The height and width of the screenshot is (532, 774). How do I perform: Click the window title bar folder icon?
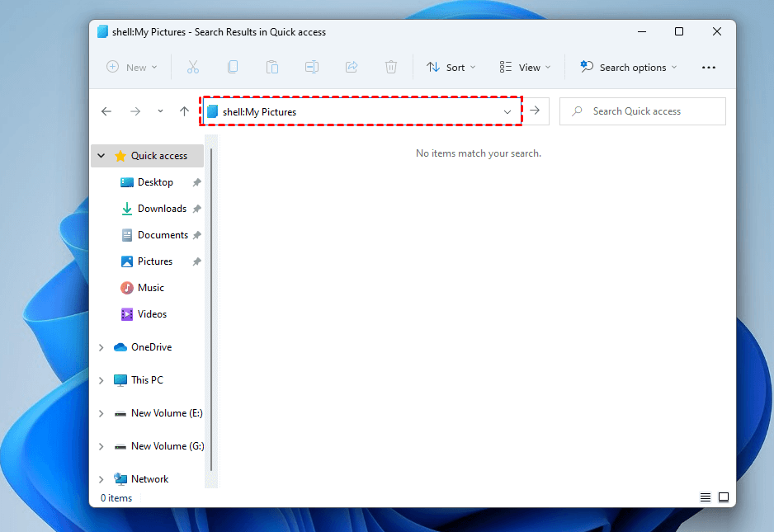pyautogui.click(x=102, y=32)
